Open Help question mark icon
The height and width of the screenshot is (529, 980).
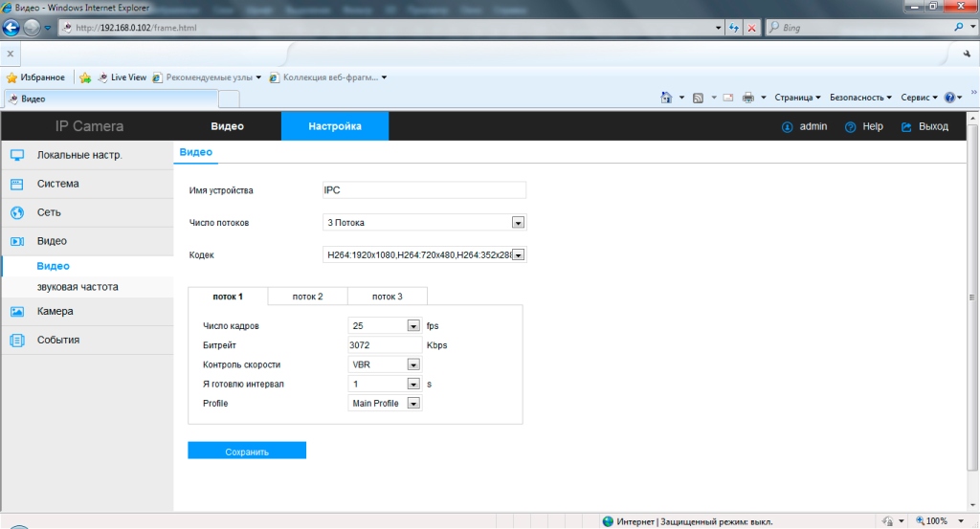click(x=850, y=127)
